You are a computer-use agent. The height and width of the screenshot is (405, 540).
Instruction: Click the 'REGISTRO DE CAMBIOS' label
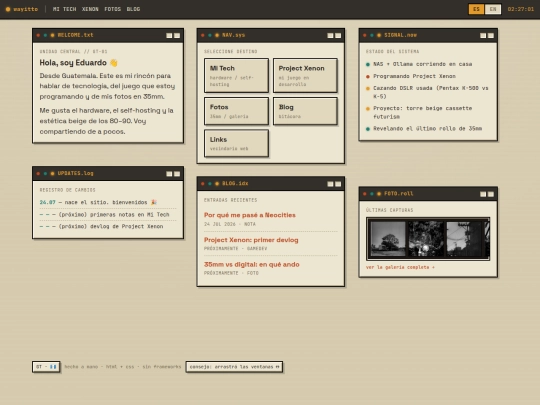[68, 190]
